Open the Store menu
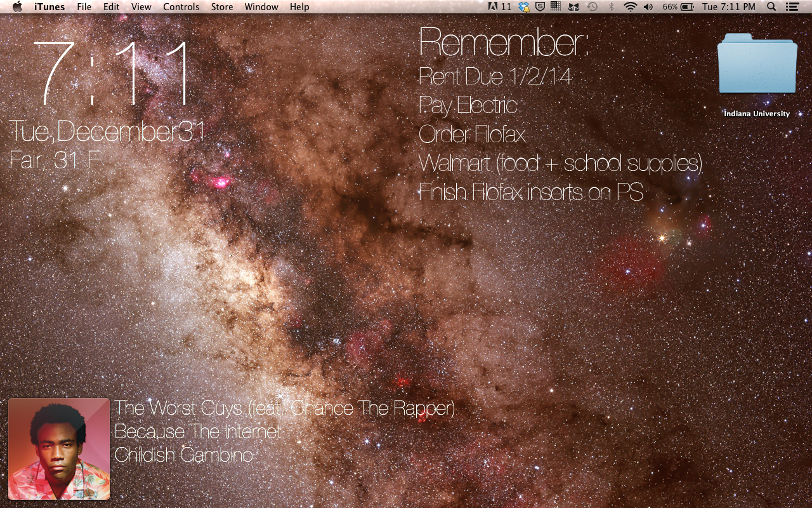 pos(221,7)
